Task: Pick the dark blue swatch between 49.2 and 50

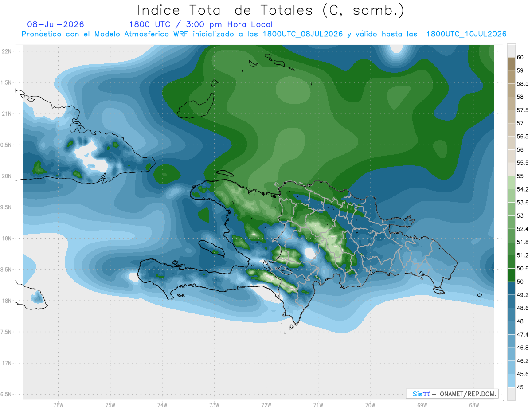Action: [x=511, y=289]
